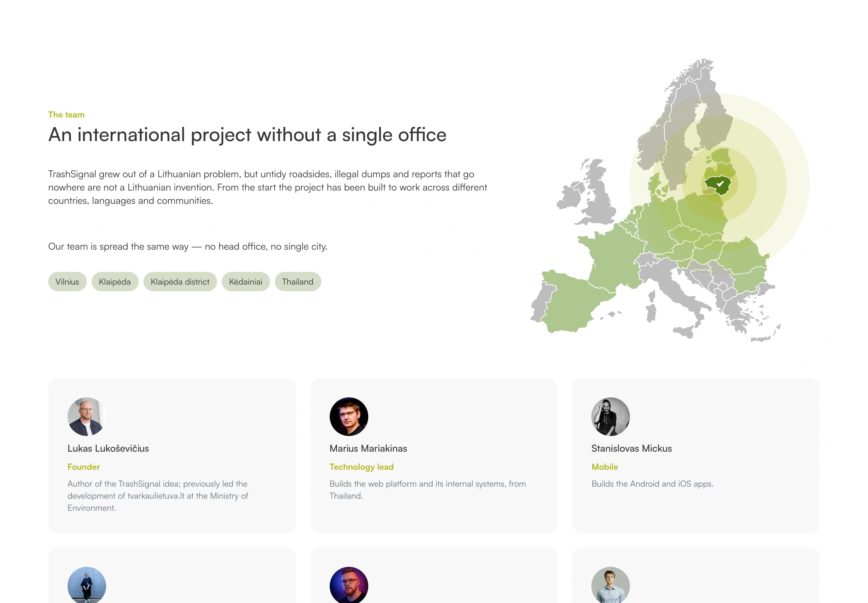The height and width of the screenshot is (603, 868).
Task: Click the founder description mentioning tvarkaulietuva.lt
Action: click(158, 496)
